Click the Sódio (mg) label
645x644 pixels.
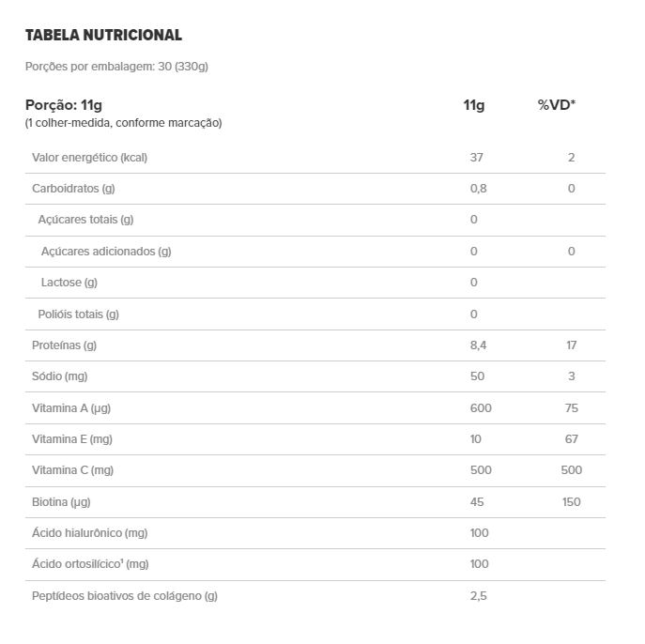click(60, 376)
